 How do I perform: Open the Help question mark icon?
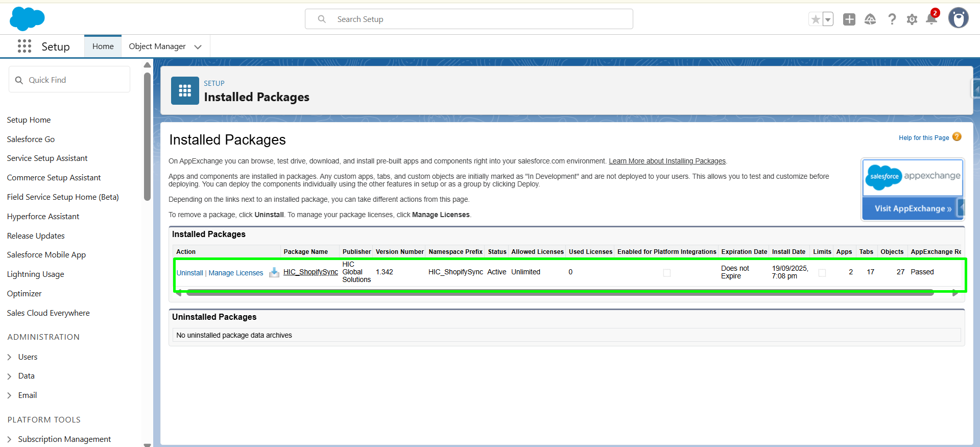tap(892, 19)
